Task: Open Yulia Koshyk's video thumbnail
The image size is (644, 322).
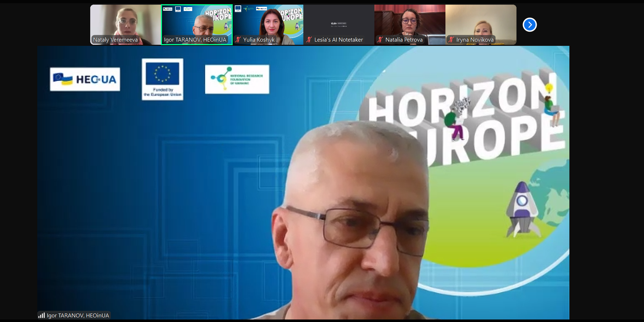Action: pos(268,25)
